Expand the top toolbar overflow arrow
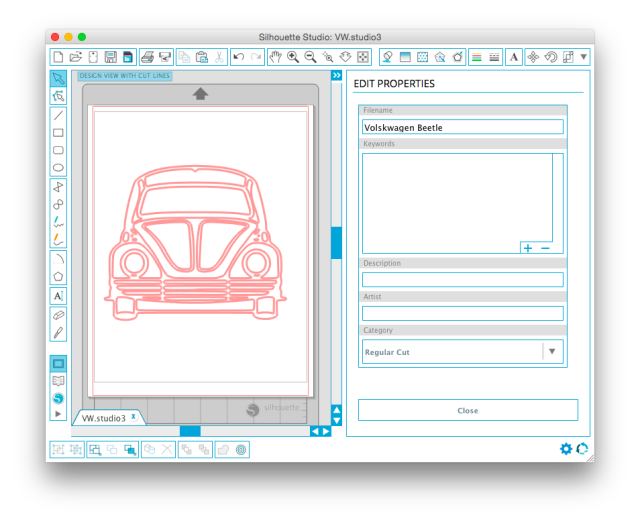The height and width of the screenshot is (524, 640). coord(584,57)
